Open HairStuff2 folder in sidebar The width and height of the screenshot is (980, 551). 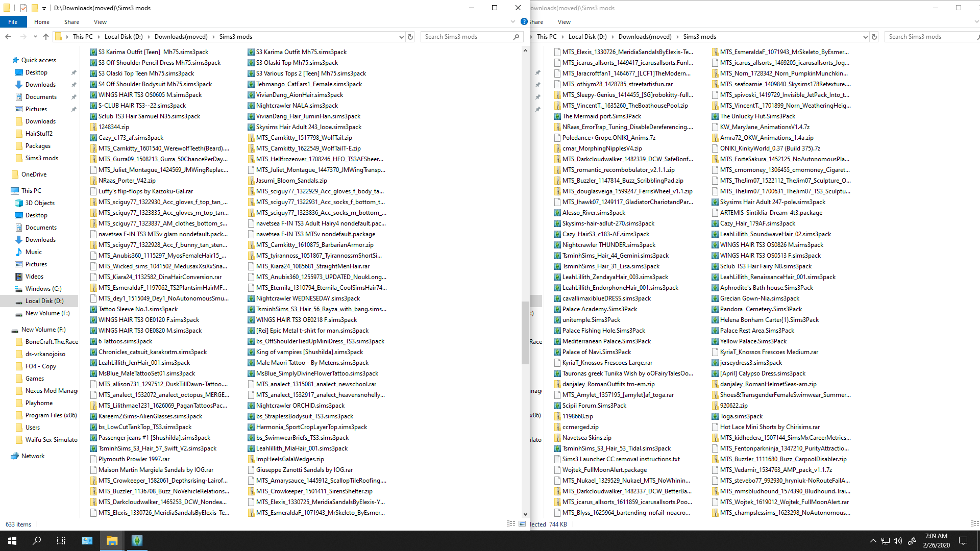coord(39,134)
